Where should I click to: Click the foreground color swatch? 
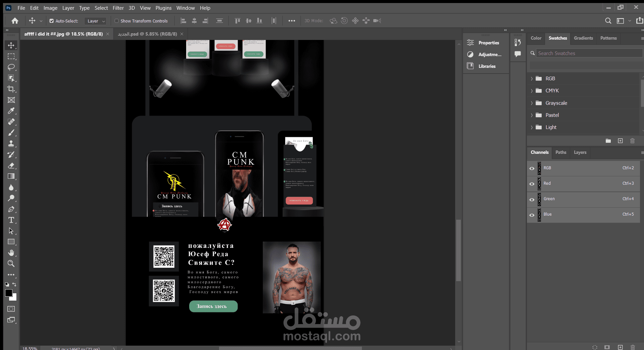coord(9,293)
